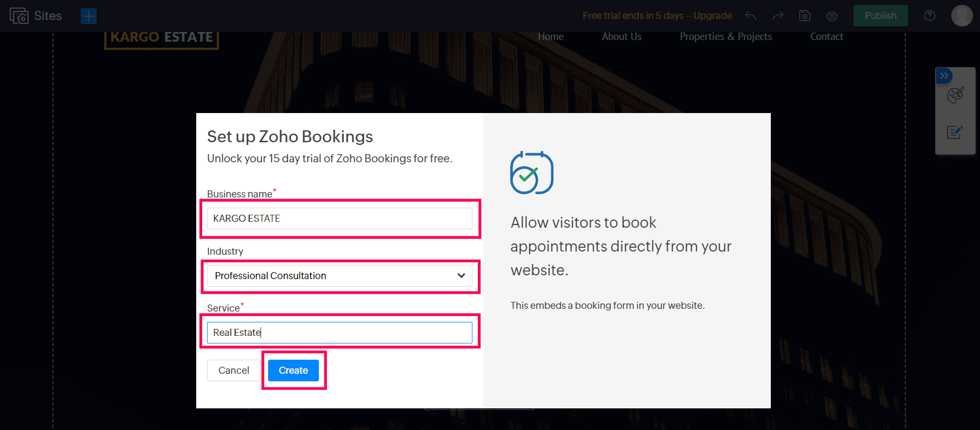Click the Service input field
Image resolution: width=980 pixels, height=430 pixels.
[339, 333]
